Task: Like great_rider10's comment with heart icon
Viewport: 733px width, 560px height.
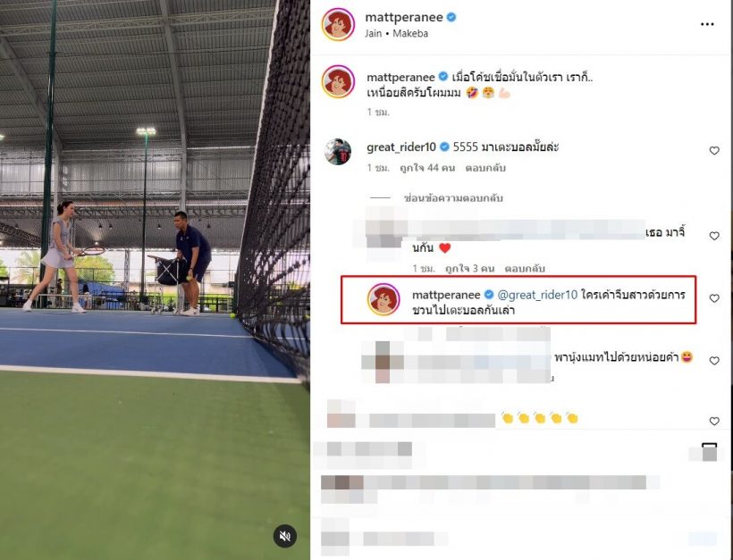Action: pos(714,150)
